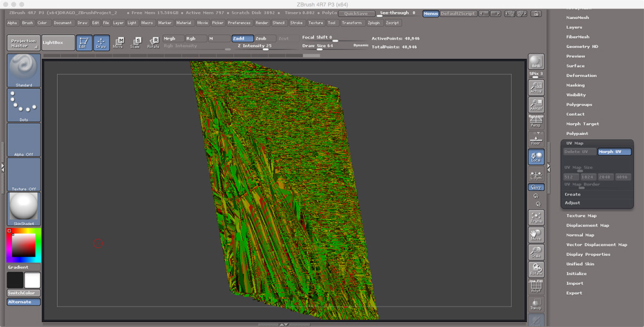The image size is (644, 327).
Task: Expand the Texture Map section
Action: click(x=581, y=216)
